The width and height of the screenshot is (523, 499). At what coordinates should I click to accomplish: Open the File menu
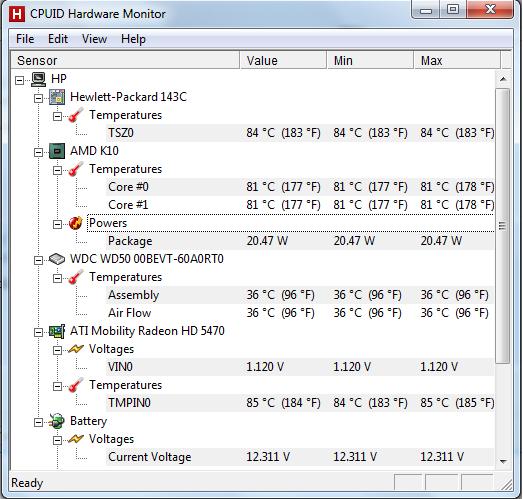(x=25, y=39)
